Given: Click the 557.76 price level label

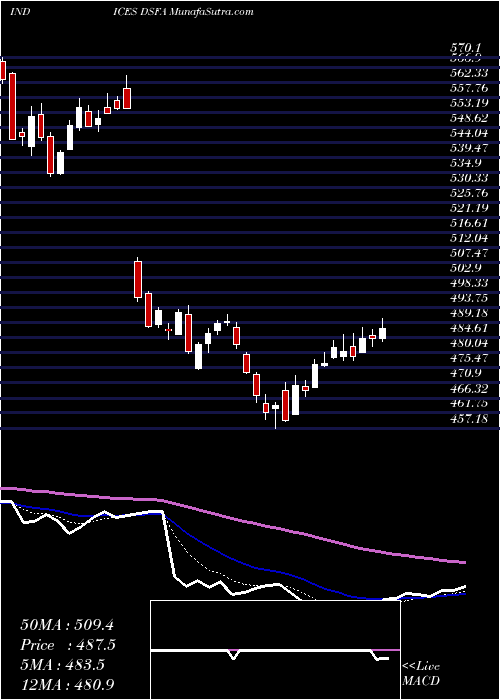Looking at the screenshot, I should (469, 88).
